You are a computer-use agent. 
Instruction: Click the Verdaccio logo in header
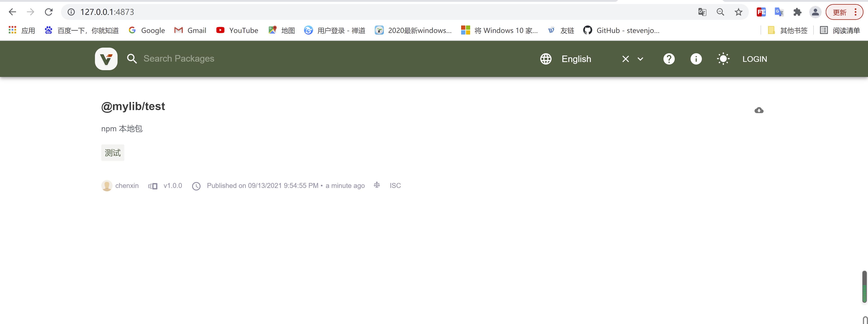click(106, 59)
